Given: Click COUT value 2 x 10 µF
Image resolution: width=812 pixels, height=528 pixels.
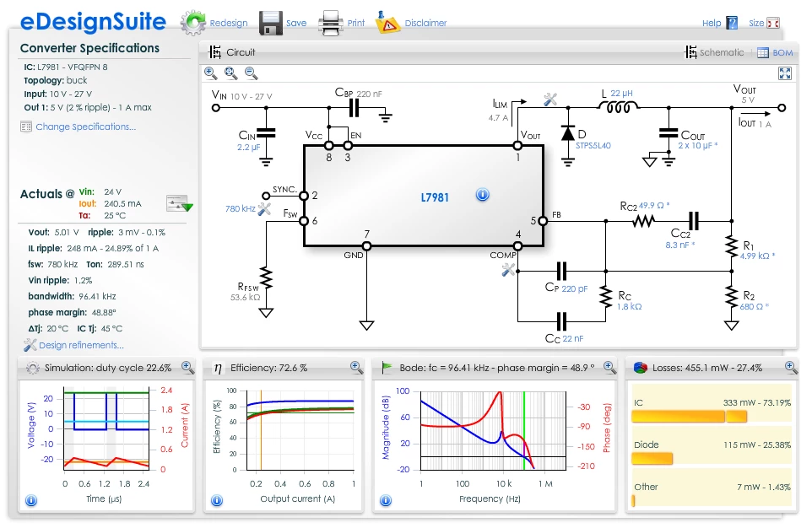Looking at the screenshot, I should 698,145.
